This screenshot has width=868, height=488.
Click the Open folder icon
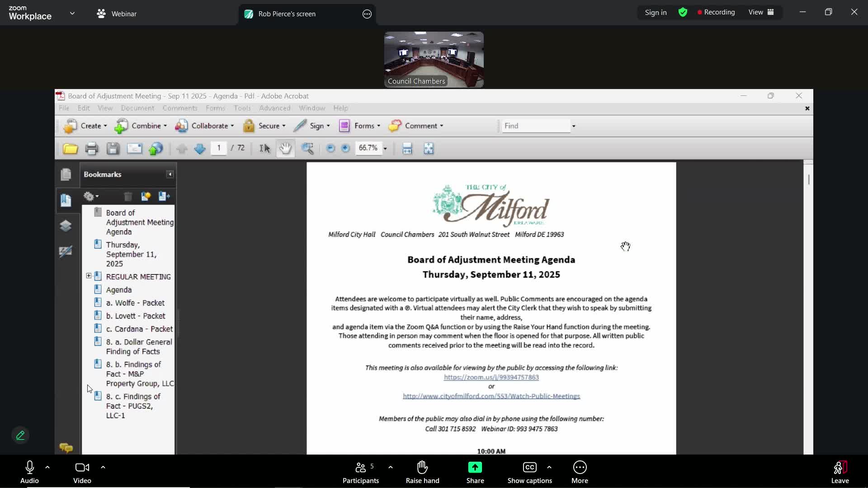70,149
